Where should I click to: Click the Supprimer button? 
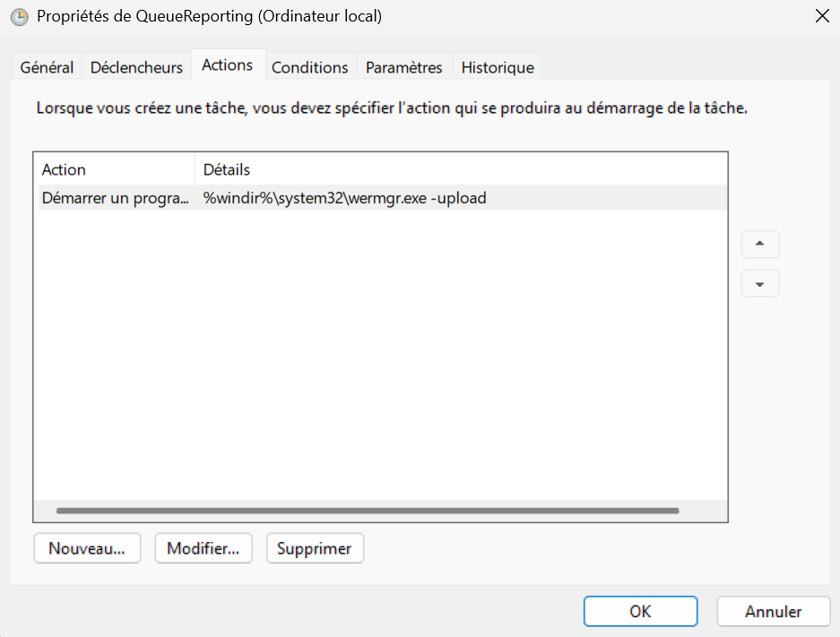(x=315, y=547)
